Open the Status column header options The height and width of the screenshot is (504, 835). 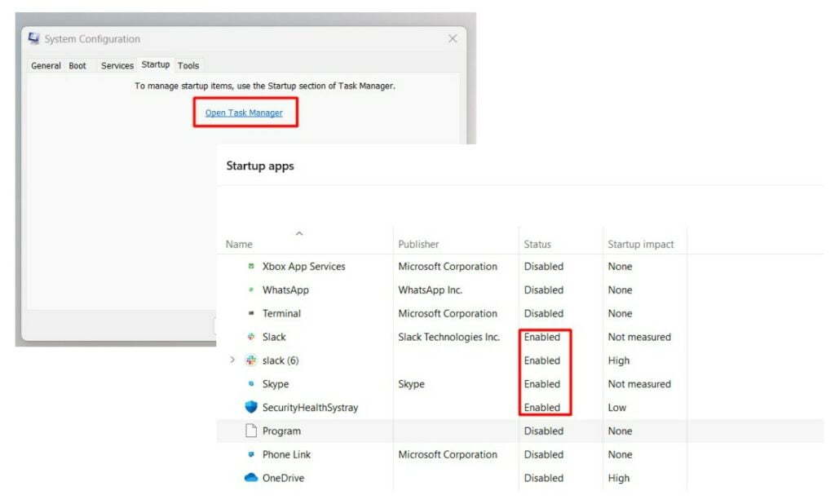coord(539,244)
